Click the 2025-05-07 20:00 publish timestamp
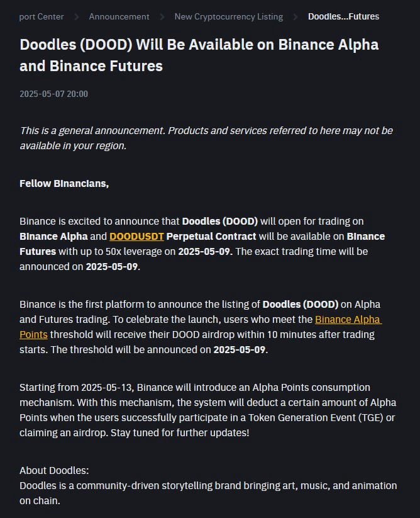This screenshot has width=420, height=518. tap(54, 94)
